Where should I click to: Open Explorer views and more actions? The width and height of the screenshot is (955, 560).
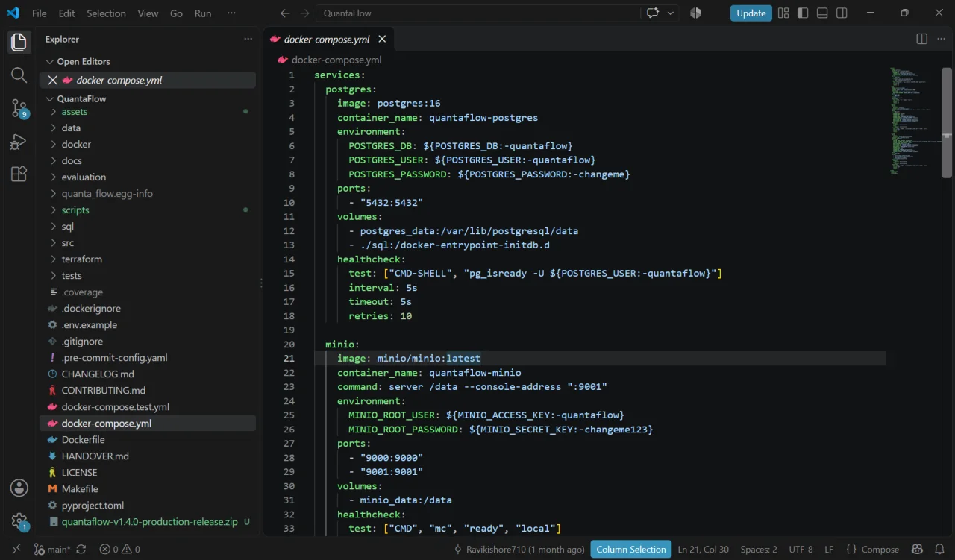click(248, 39)
